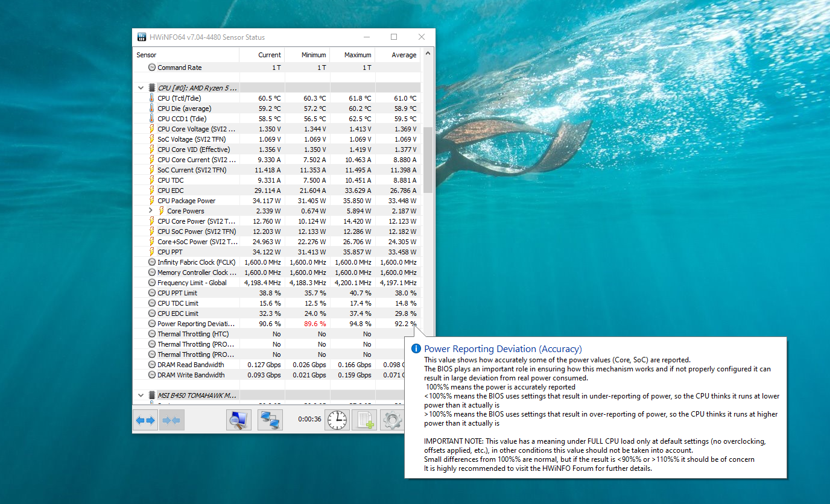Image resolution: width=830 pixels, height=504 pixels.
Task: Click the 1.413 V maximum value
Action: tap(360, 129)
